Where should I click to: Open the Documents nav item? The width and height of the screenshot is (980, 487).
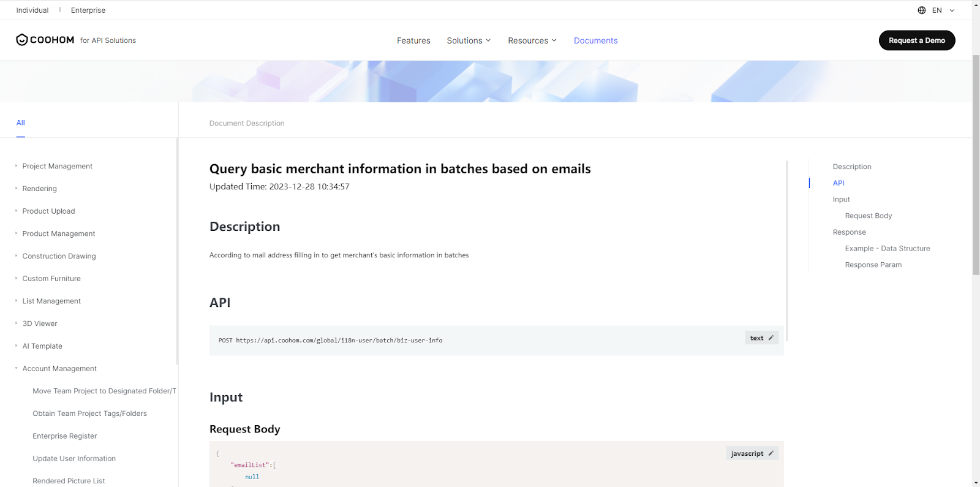pos(595,40)
